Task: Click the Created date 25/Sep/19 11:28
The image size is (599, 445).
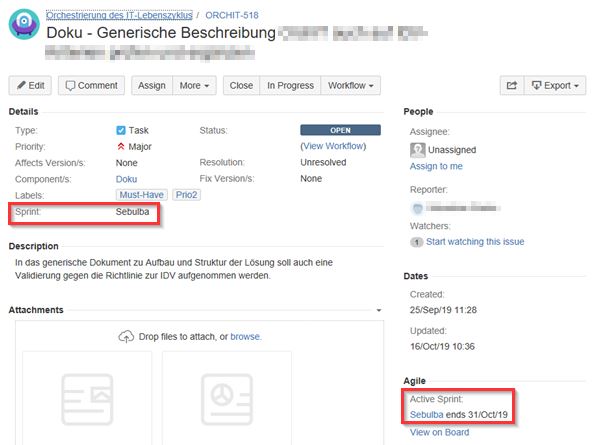Action: (x=443, y=310)
